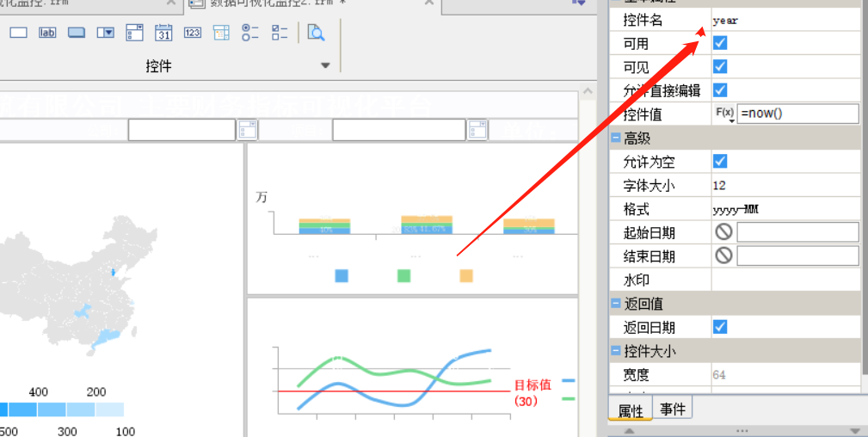Click the 控件值 formula field =now()
This screenshot has height=437, width=868.
tap(797, 114)
